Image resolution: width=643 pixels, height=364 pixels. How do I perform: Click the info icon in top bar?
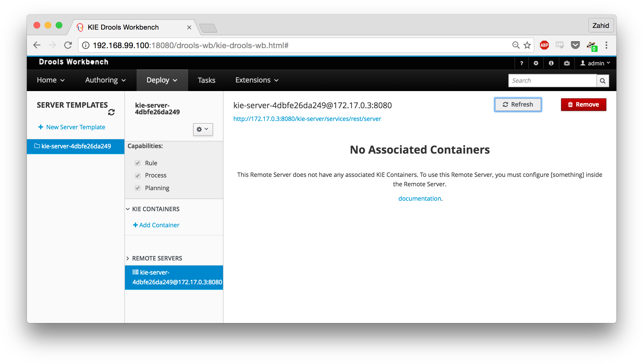551,63
